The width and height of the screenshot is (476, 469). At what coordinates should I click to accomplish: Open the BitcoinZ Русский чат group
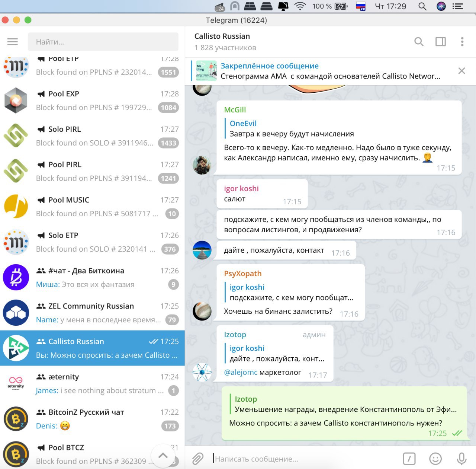tap(92, 419)
